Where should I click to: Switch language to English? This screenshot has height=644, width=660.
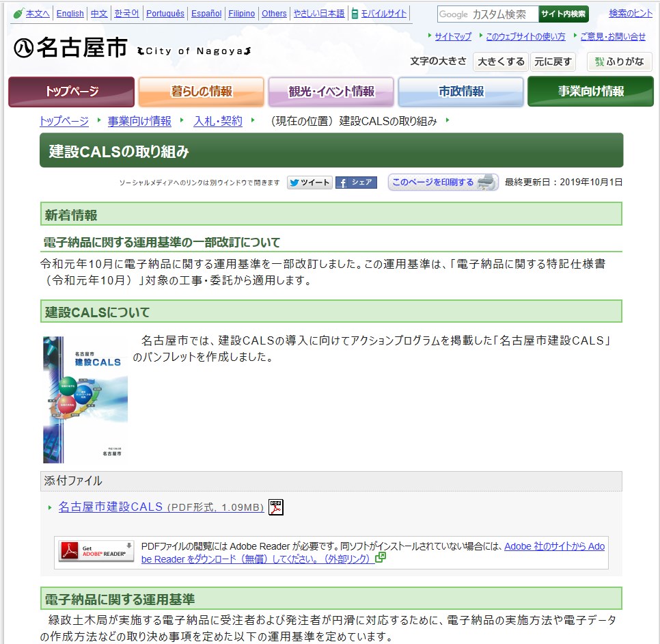(x=70, y=14)
